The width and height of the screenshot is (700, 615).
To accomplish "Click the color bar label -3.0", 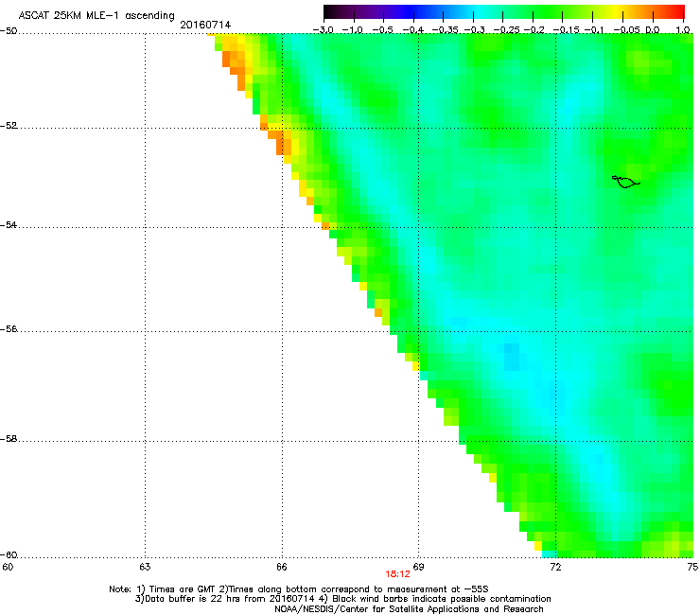I will point(323,30).
